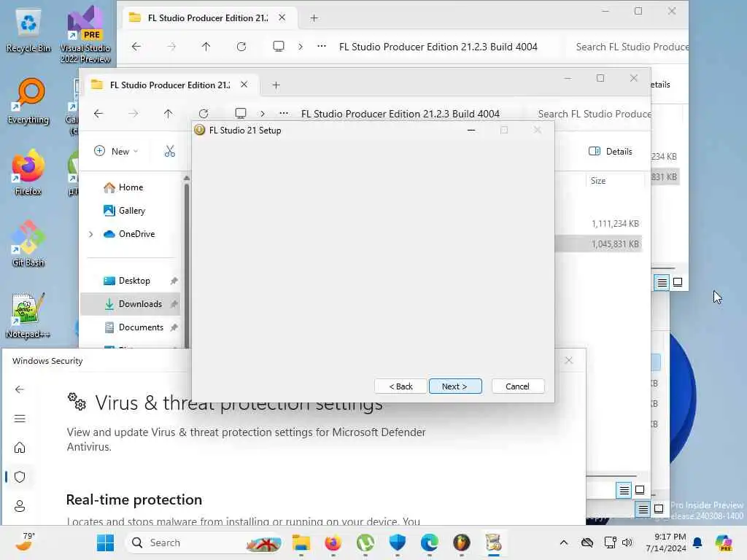Open the New dropdown in front Explorer

116,151
